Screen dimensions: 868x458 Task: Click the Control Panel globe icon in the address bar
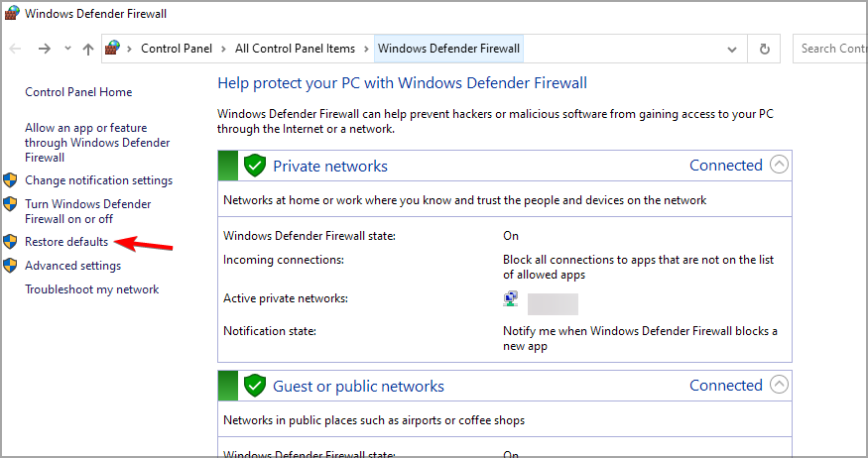point(112,49)
